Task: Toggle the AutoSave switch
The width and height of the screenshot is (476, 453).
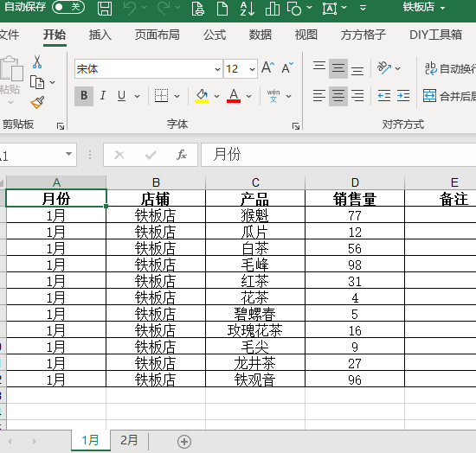Action: [x=68, y=7]
